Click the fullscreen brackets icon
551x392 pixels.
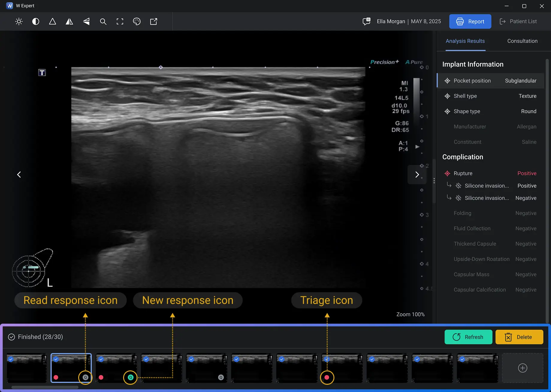coord(120,22)
